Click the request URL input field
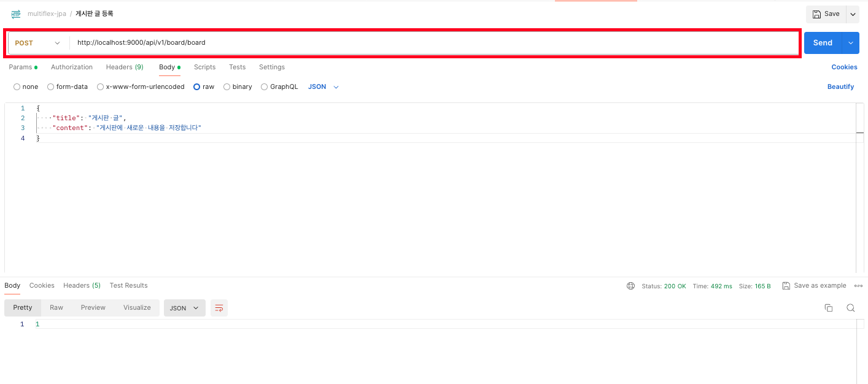Image resolution: width=868 pixels, height=384 pixels. [x=435, y=43]
